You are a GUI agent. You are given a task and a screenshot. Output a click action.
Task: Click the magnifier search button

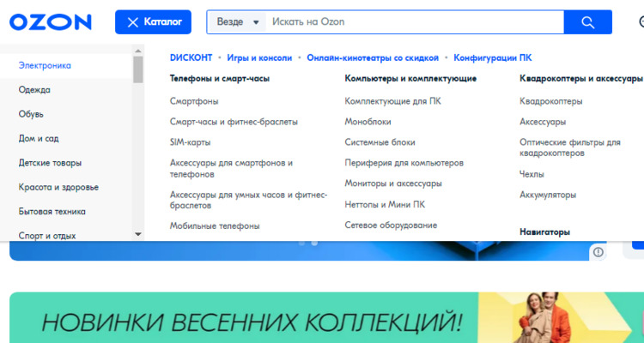pyautogui.click(x=587, y=22)
